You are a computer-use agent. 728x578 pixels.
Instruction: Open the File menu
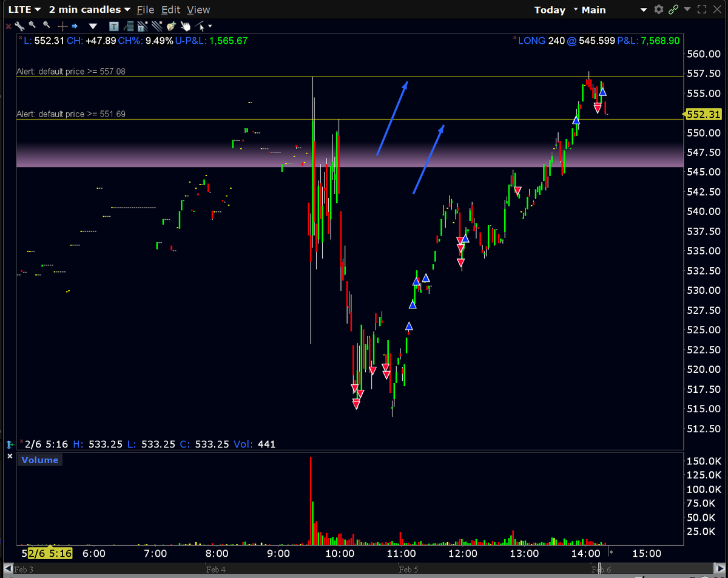click(145, 10)
